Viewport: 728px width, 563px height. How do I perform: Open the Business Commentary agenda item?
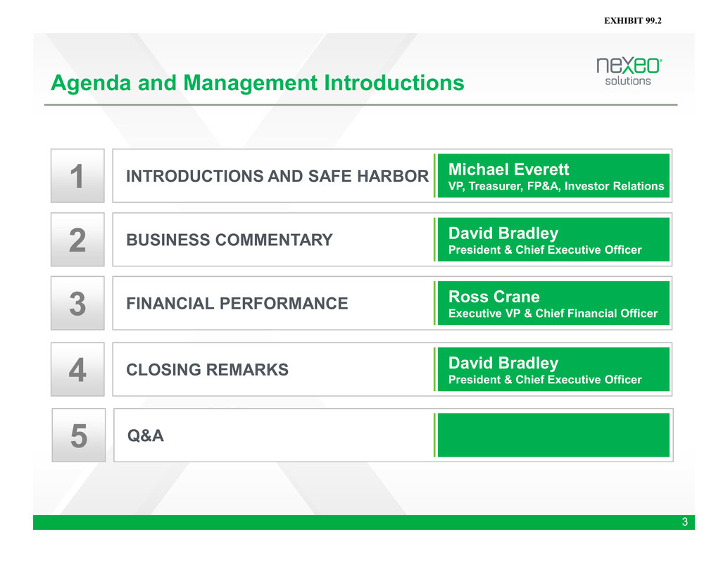click(230, 240)
